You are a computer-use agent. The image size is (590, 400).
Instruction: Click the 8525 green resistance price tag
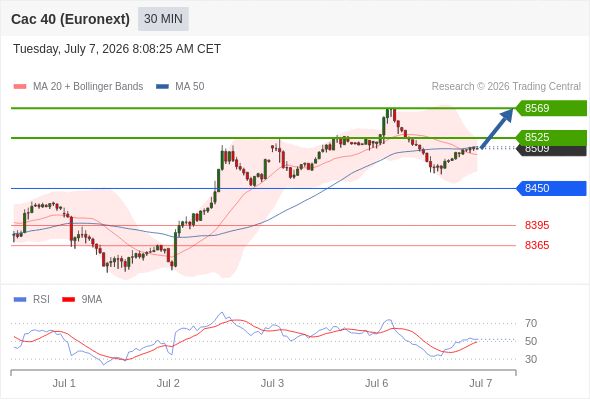(x=551, y=137)
